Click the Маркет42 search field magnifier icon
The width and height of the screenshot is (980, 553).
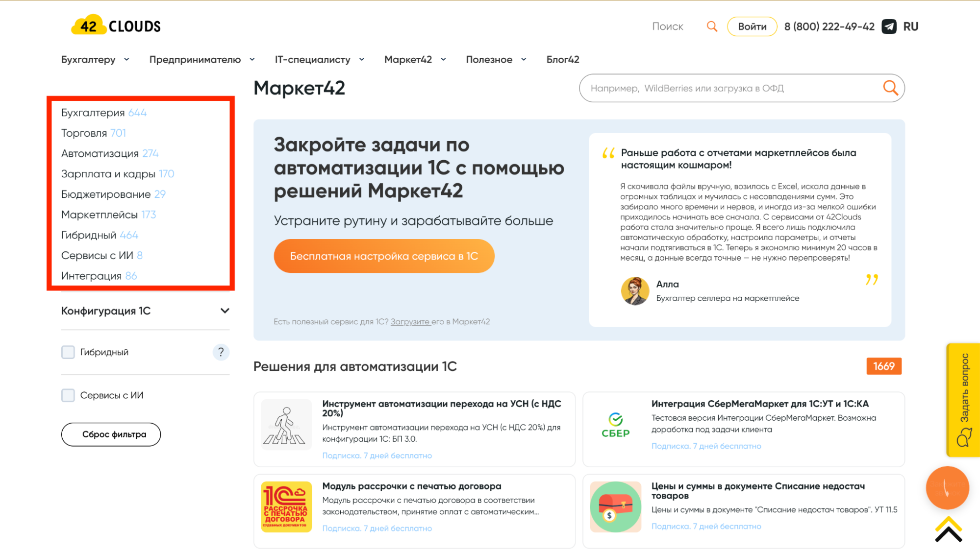[890, 88]
